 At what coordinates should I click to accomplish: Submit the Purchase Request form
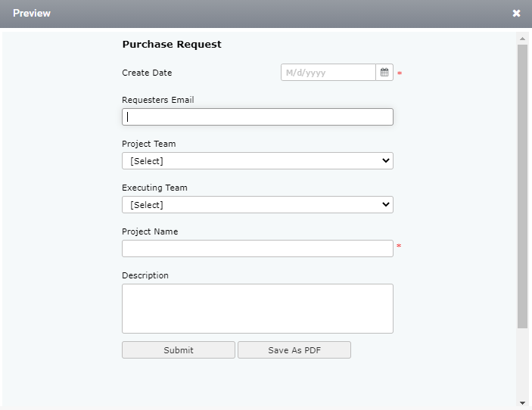[x=179, y=350]
